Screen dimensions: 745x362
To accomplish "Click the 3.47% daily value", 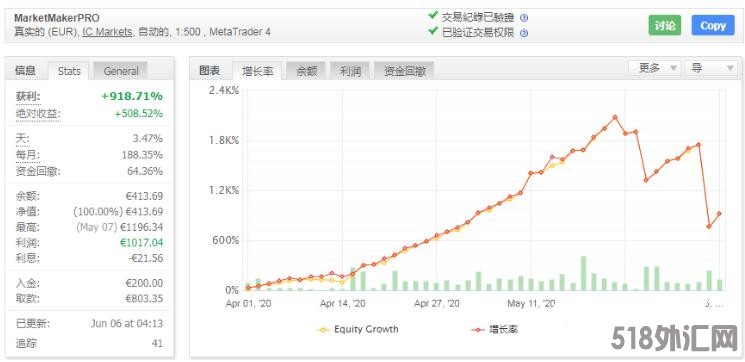I will tap(147, 139).
